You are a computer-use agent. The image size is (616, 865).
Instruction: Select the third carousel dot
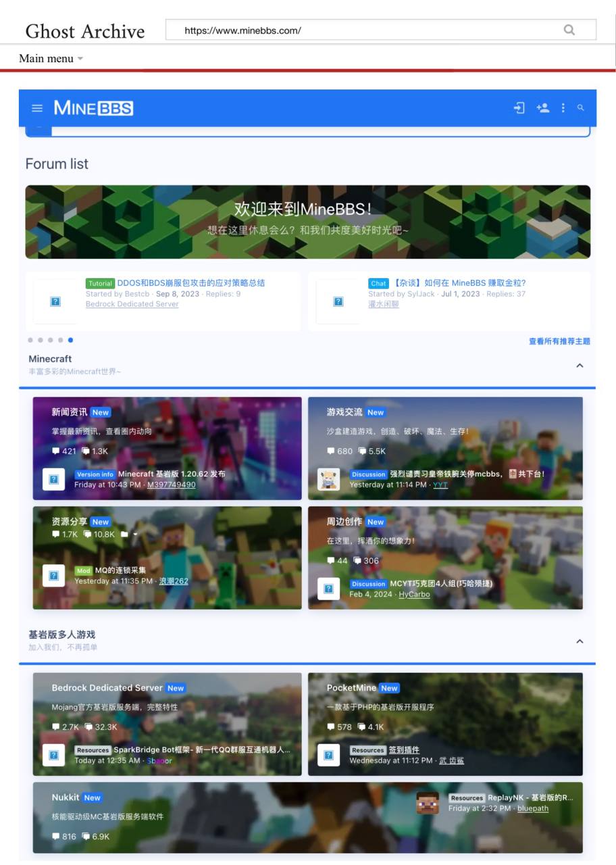[51, 340]
